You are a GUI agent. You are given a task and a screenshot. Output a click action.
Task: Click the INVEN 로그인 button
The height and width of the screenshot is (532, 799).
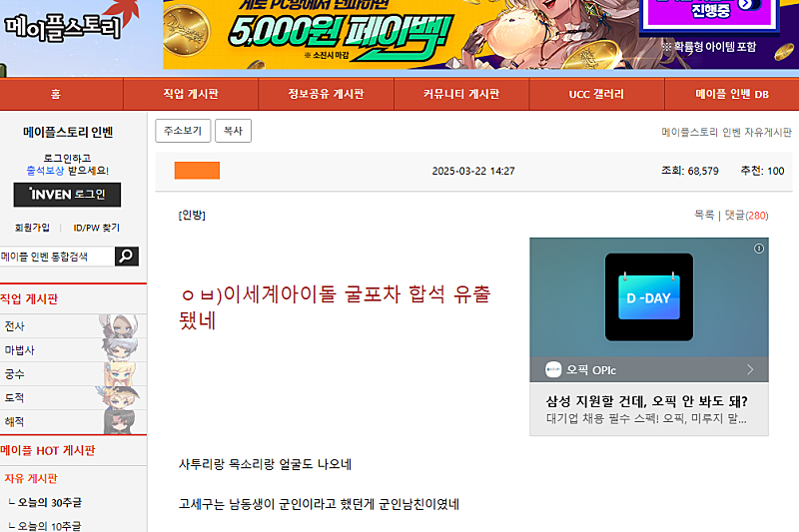(x=67, y=195)
